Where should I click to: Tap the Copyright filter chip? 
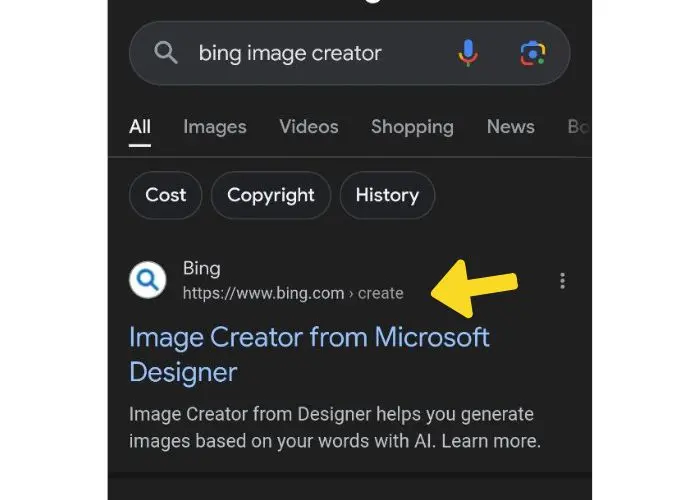point(271,195)
